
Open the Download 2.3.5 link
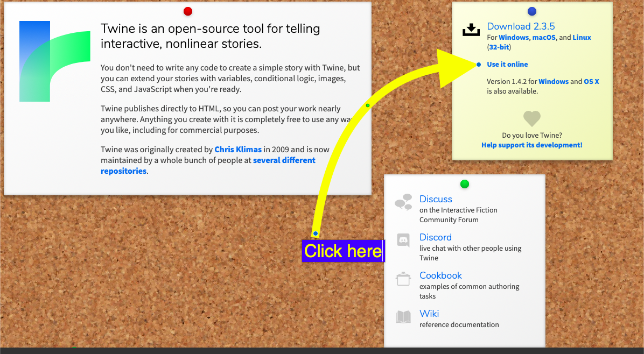click(x=521, y=26)
